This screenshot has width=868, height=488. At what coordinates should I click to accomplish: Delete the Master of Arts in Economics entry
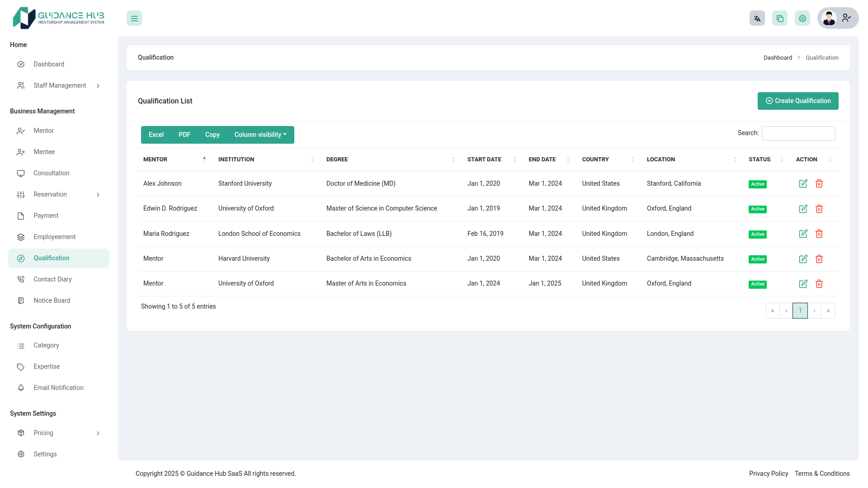(819, 284)
